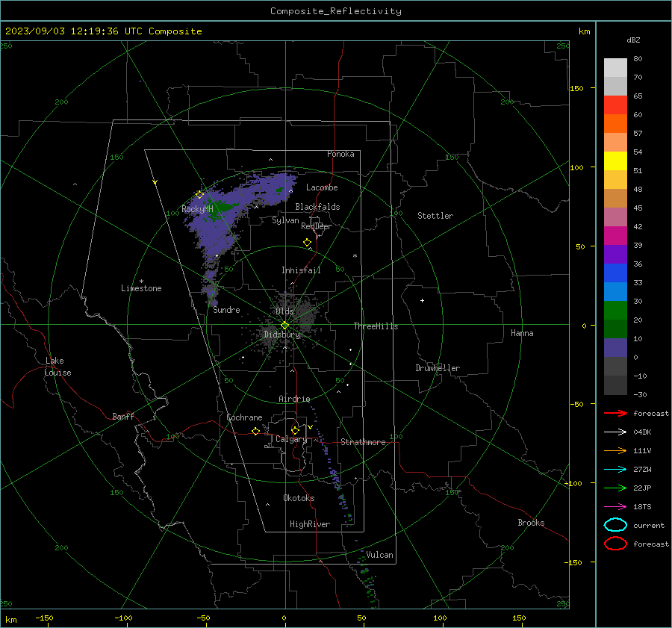Click the Drumheller town label

click(x=438, y=368)
